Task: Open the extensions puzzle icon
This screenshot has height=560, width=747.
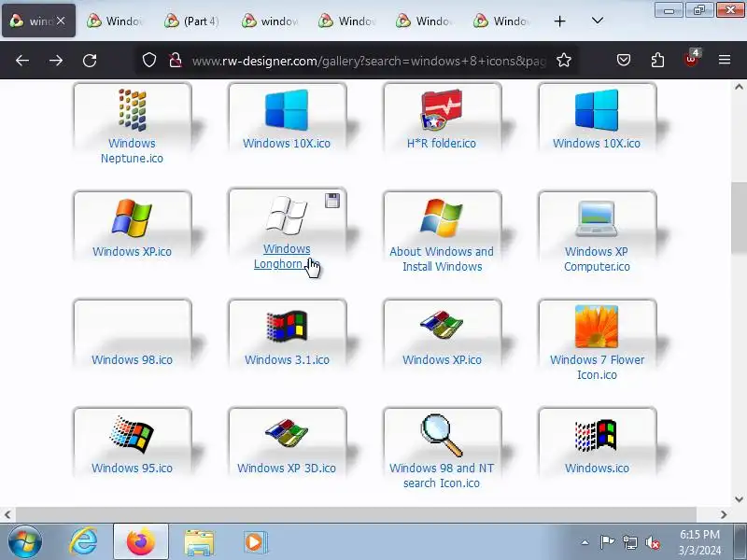Action: pos(657,60)
